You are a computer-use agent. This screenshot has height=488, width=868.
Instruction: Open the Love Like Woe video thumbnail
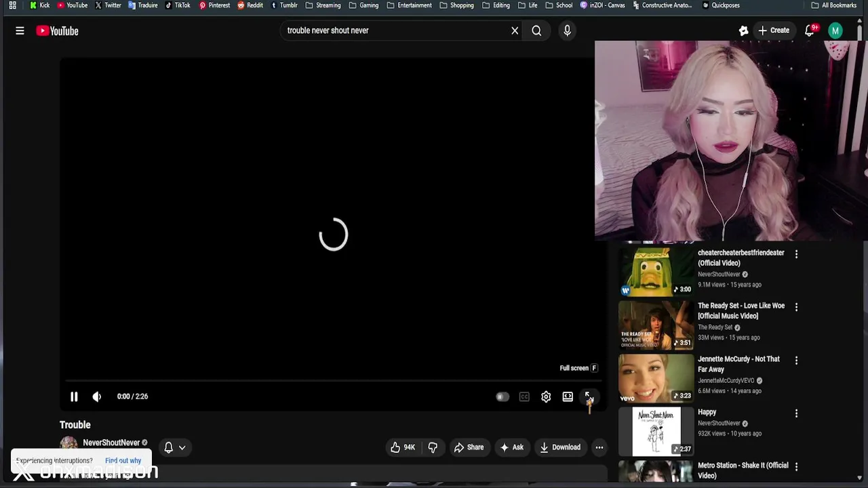(x=656, y=325)
